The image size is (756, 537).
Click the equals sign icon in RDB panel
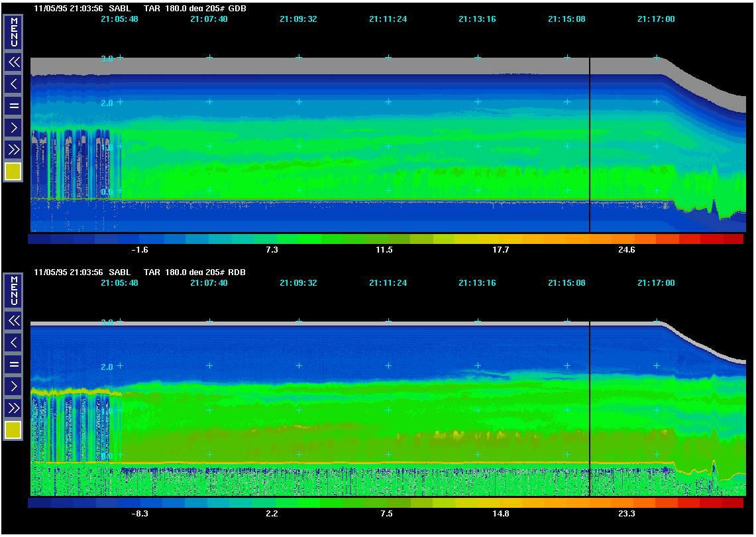click(x=13, y=364)
